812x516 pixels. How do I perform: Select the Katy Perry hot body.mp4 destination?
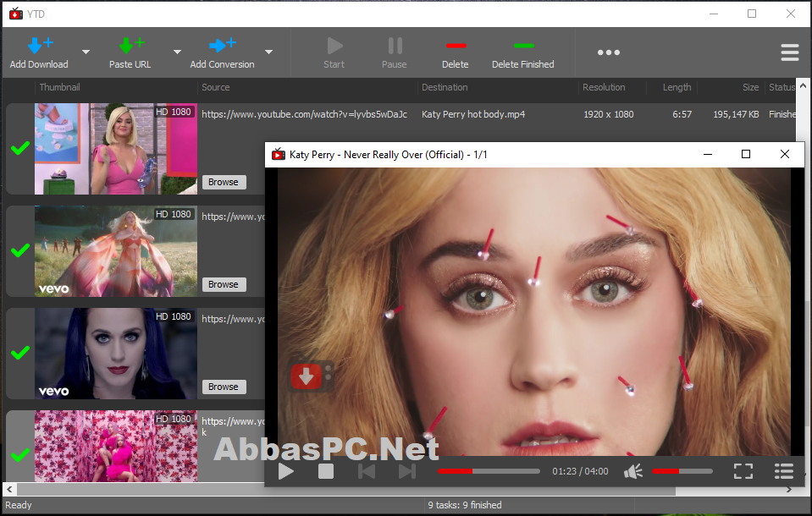pos(473,114)
